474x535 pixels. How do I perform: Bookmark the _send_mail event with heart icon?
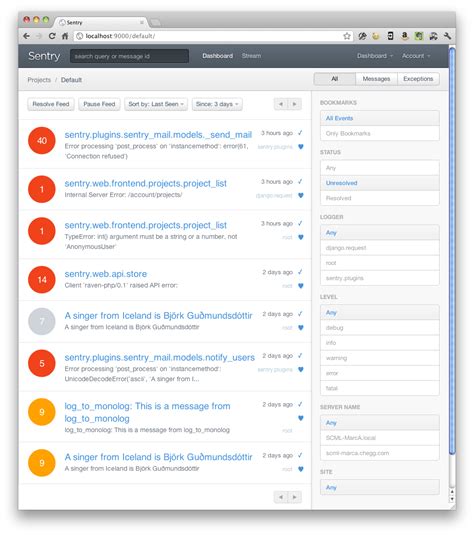tap(301, 147)
